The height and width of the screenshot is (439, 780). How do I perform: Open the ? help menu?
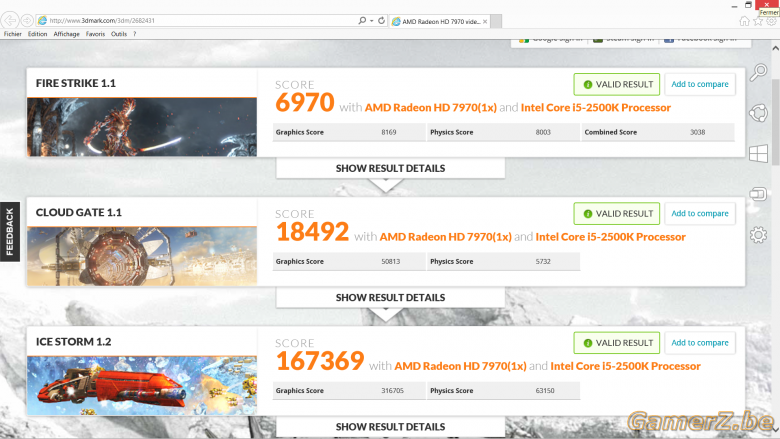134,34
